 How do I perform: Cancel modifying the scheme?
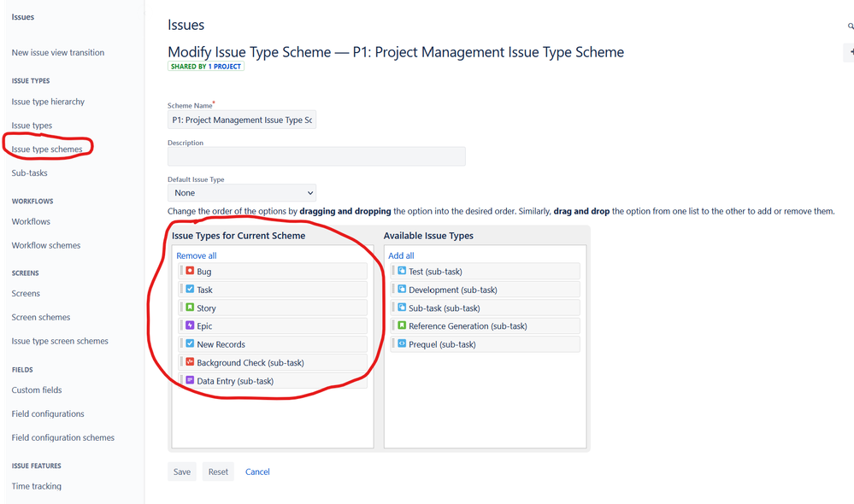[257, 472]
